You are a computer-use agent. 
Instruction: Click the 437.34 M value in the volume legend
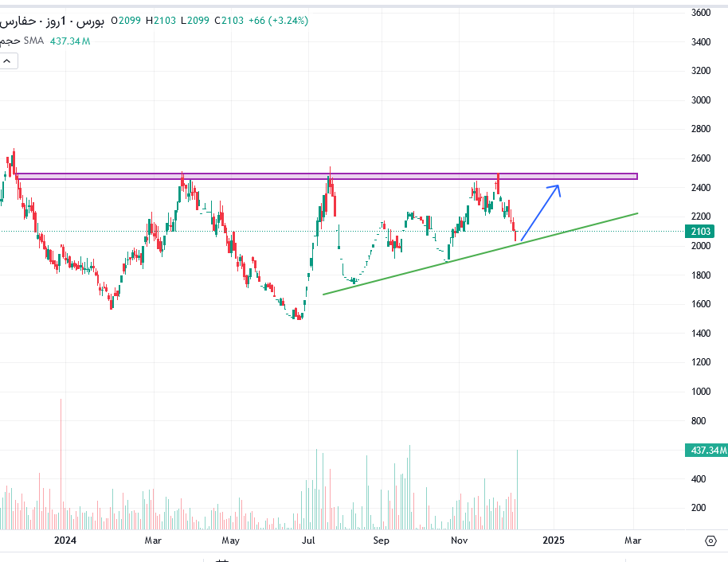(x=70, y=41)
